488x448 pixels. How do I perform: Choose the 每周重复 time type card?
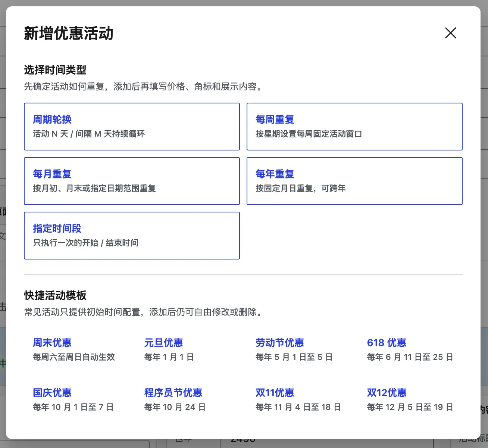click(x=354, y=127)
